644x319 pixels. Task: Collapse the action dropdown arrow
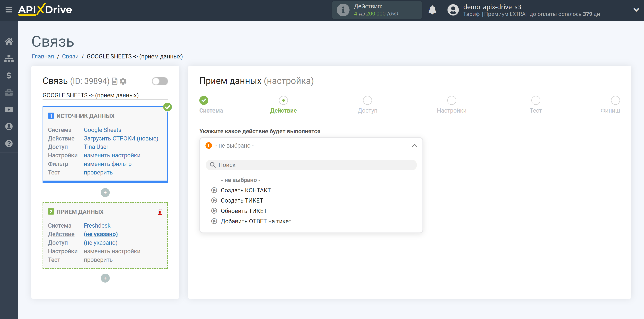tap(415, 146)
